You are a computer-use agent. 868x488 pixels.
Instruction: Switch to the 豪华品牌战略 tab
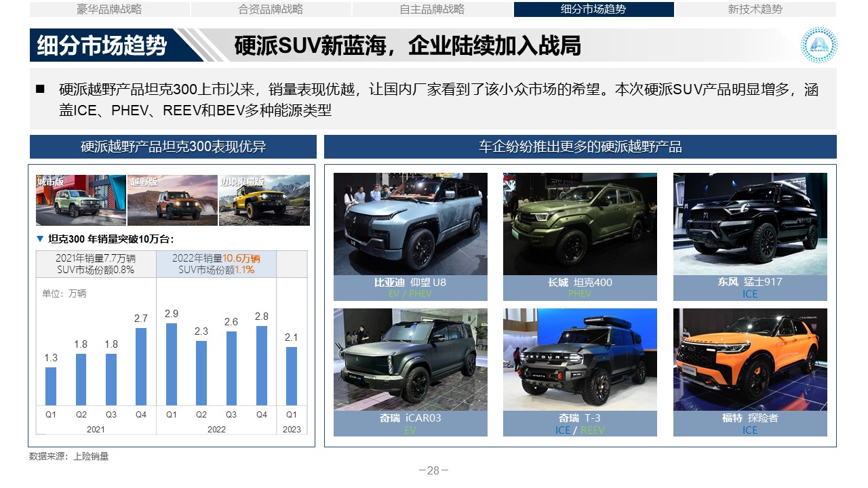pos(109,9)
